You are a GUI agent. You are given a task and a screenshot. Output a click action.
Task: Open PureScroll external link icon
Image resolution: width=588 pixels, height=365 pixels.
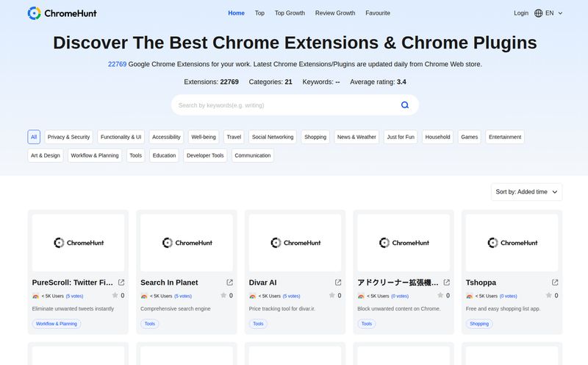pyautogui.click(x=121, y=283)
